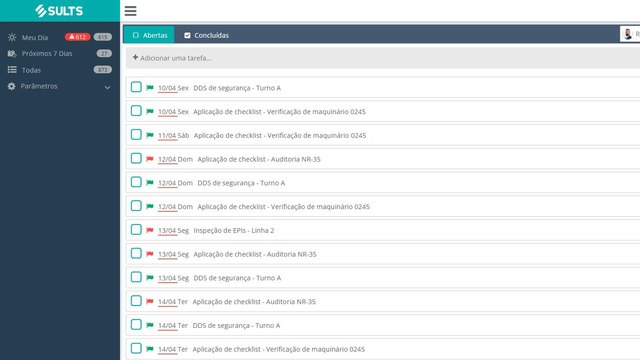Viewport: 640px width, 360px height.
Task: Switch to the Concluídas tab
Action: click(x=206, y=35)
